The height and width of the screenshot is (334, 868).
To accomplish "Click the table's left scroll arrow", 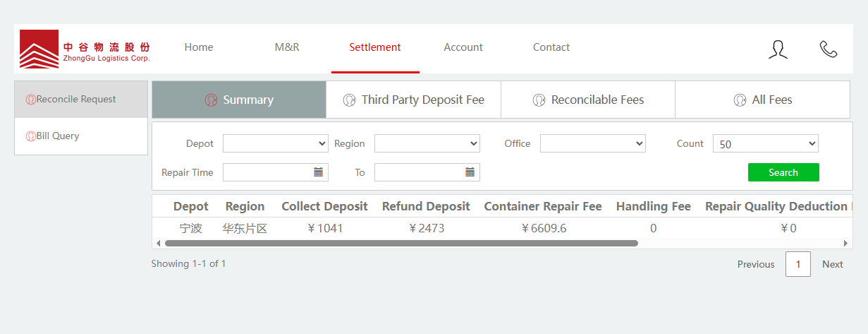I will [x=158, y=243].
